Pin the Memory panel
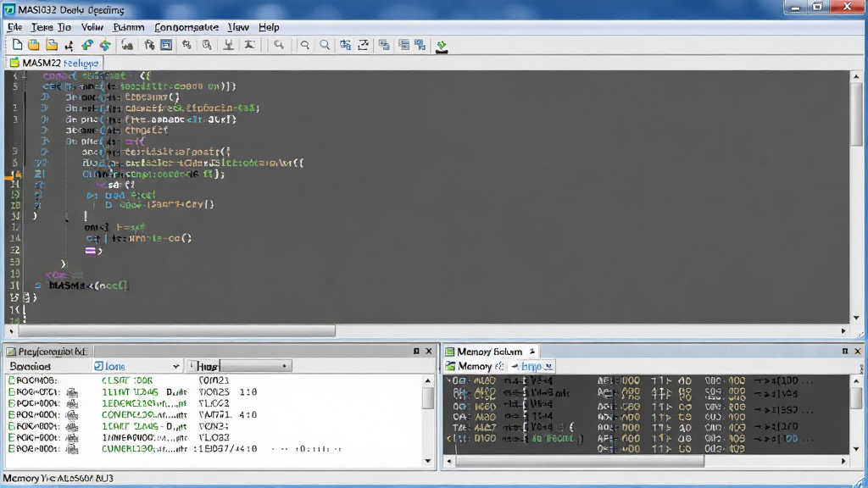 [845, 352]
